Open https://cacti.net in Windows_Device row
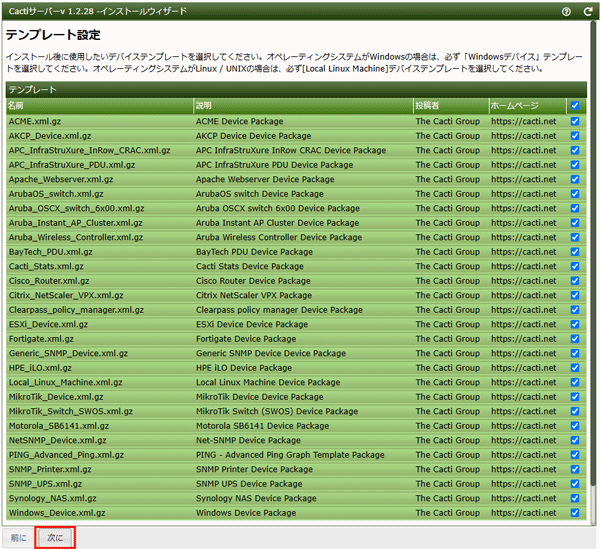This screenshot has width=600, height=549. 523,513
